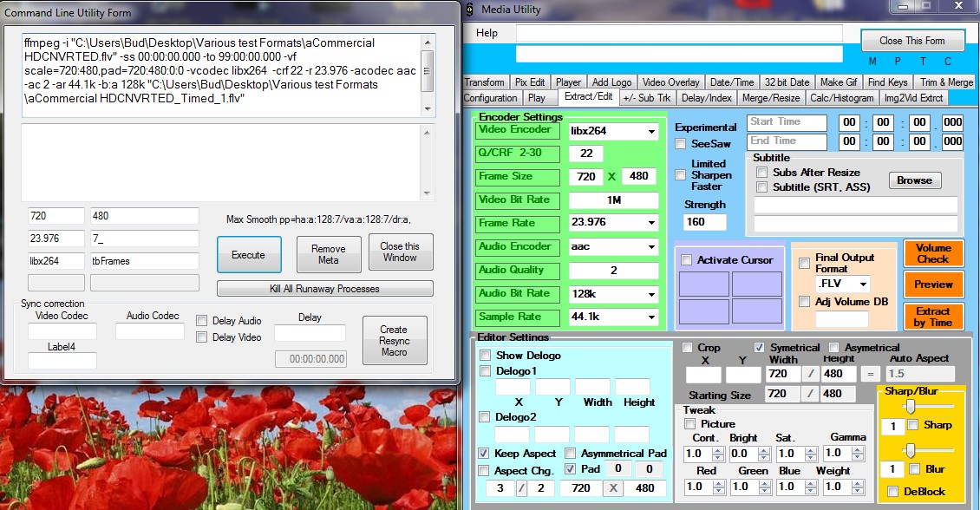This screenshot has width=980, height=510.
Task: Click the Delay input field
Action: 310,333
